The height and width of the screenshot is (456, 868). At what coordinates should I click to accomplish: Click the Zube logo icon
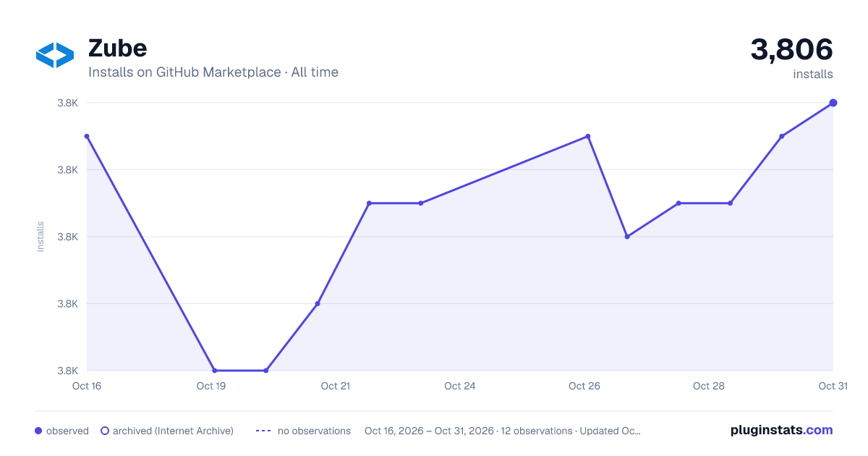[55, 56]
